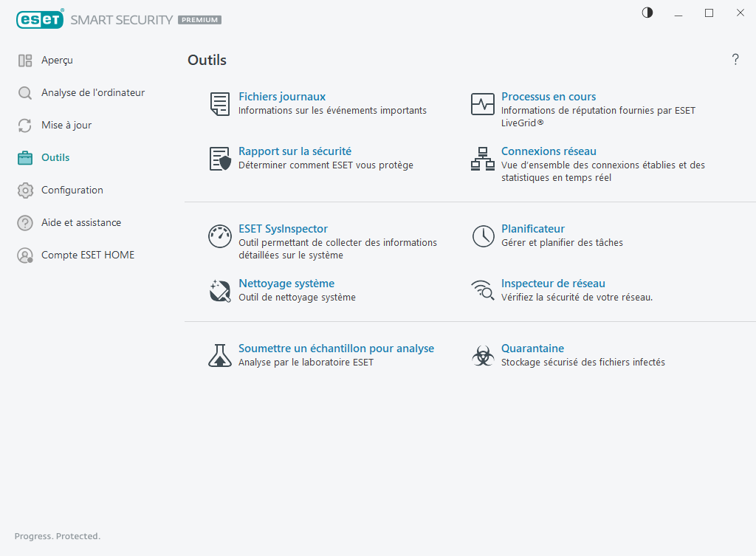This screenshot has height=556, width=756.
Task: Select the Nettoyage système broom icon
Action: [219, 290]
